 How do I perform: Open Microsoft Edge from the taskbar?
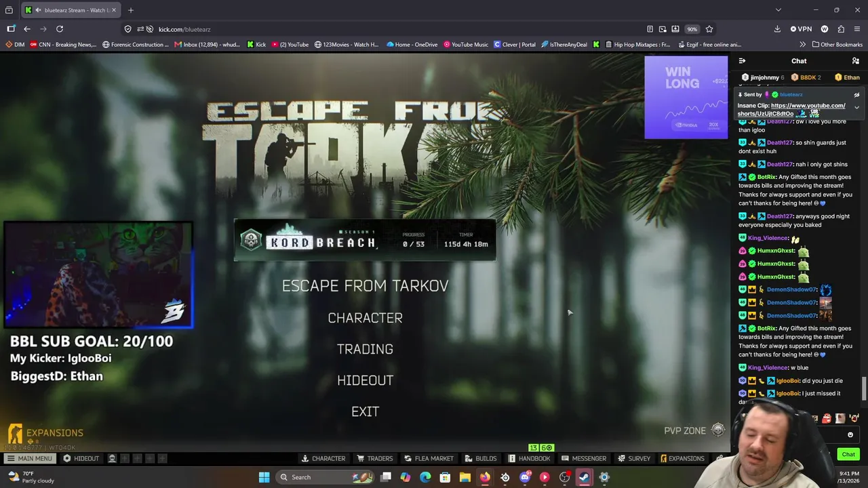click(425, 477)
